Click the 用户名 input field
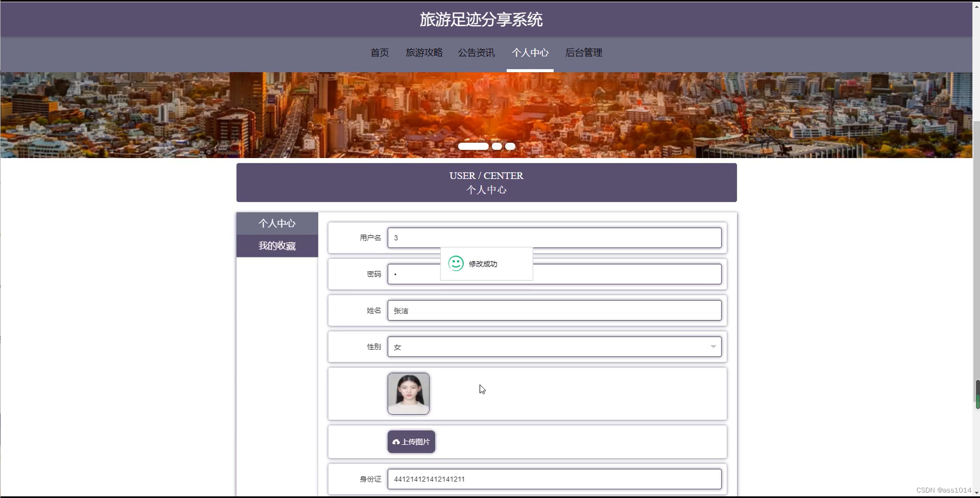Screen dimensions: 980x498 click(x=554, y=238)
